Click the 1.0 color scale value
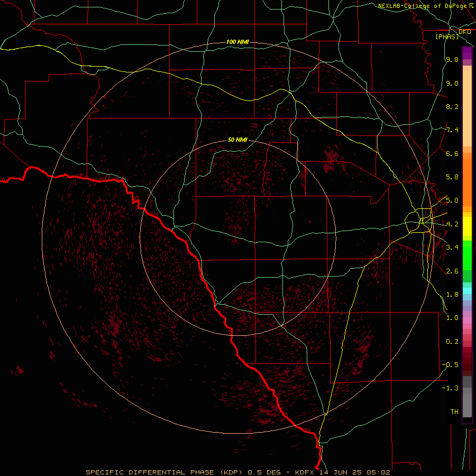 [x=452, y=318]
